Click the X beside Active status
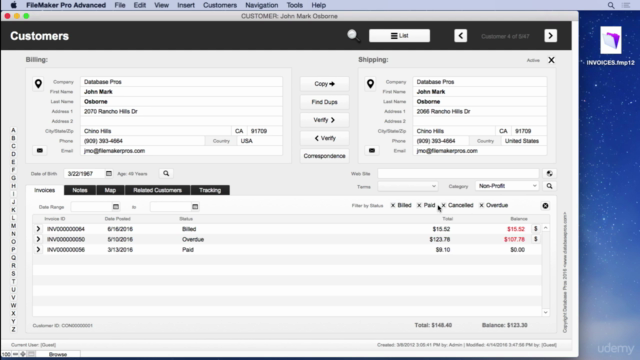Image resolution: width=640 pixels, height=360 pixels. (x=551, y=60)
